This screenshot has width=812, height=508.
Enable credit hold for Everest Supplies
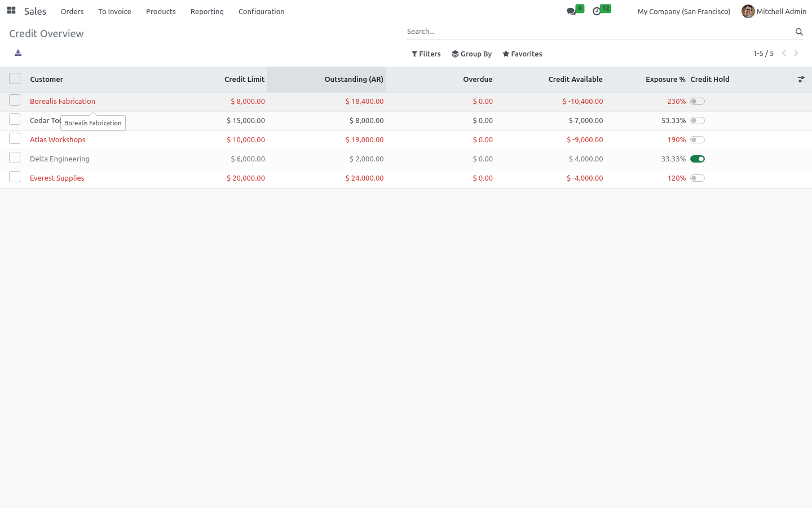698,178
